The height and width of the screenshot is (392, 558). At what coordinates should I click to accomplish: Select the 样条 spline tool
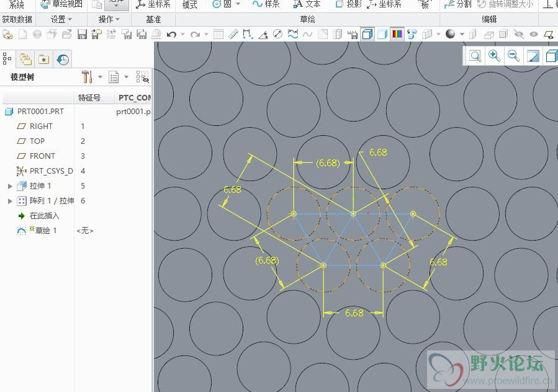tap(266, 4)
